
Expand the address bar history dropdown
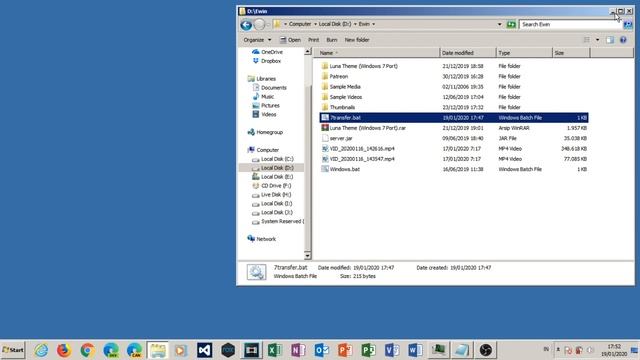pos(500,24)
